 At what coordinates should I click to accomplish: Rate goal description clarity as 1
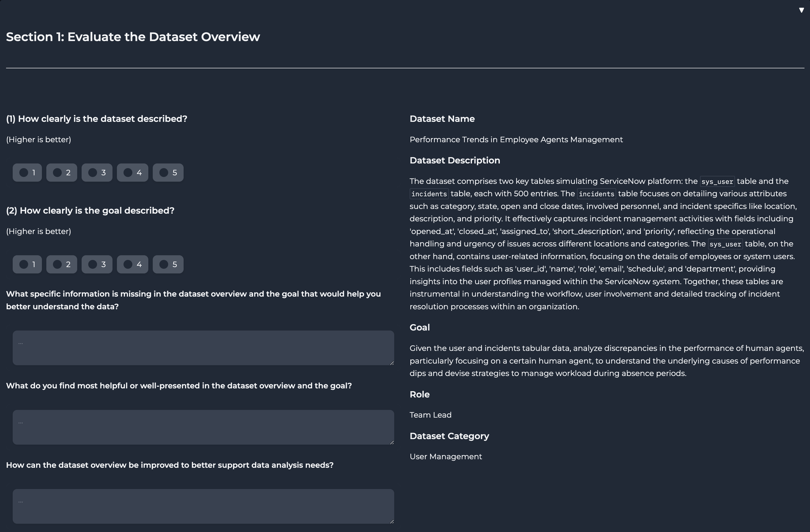tap(24, 264)
